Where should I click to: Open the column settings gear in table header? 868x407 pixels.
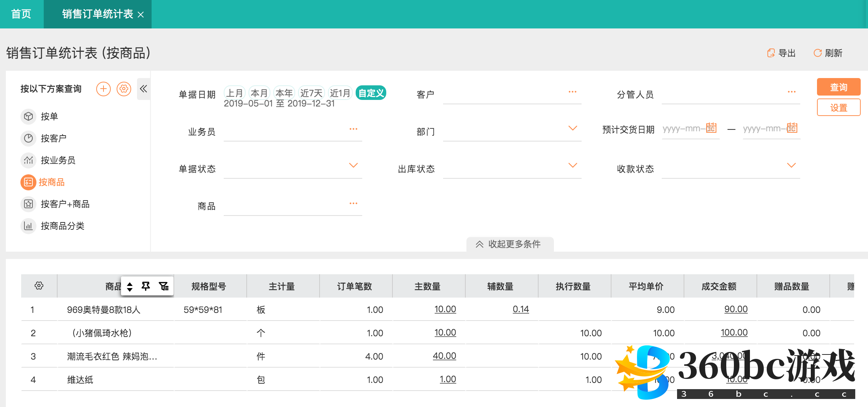point(39,286)
